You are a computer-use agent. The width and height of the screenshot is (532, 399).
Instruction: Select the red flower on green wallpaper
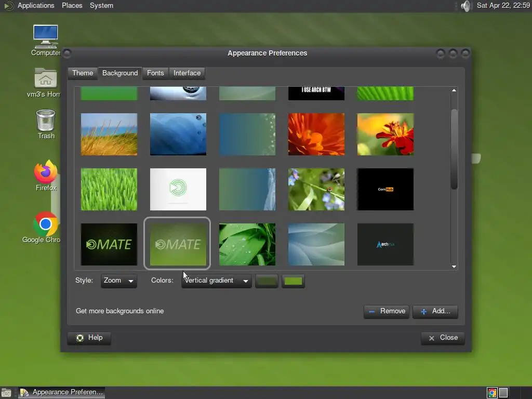385,135
